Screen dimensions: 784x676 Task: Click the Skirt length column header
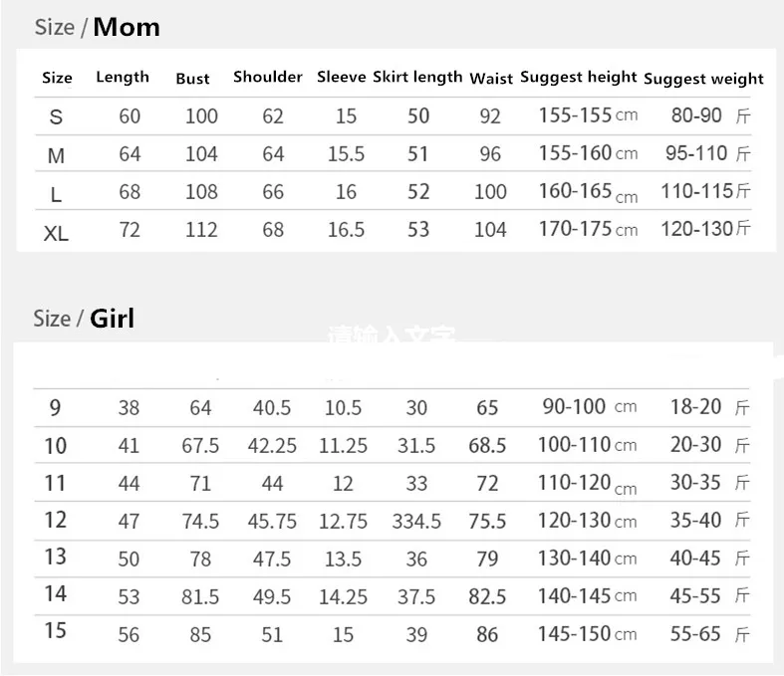pyautogui.click(x=417, y=77)
